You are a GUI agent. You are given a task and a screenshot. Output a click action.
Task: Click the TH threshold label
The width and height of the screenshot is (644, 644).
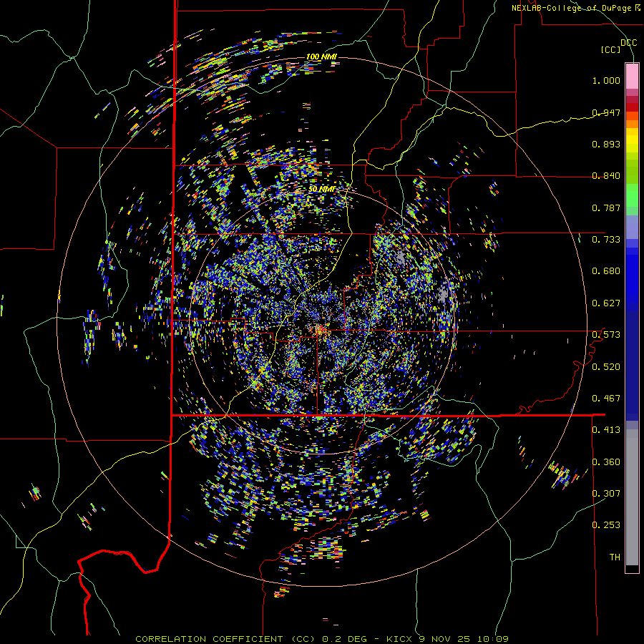click(x=615, y=557)
